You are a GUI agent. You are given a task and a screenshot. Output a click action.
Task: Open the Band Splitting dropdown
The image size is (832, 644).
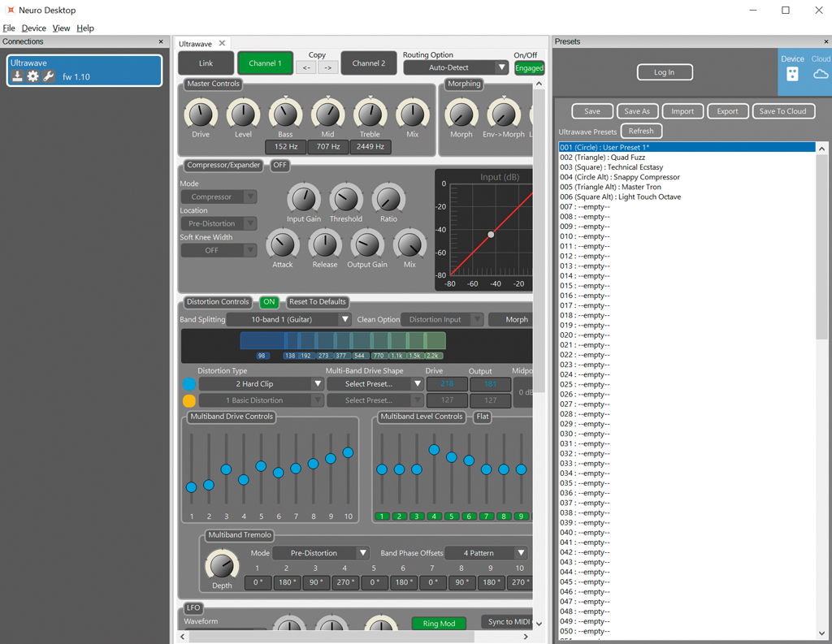tap(288, 319)
